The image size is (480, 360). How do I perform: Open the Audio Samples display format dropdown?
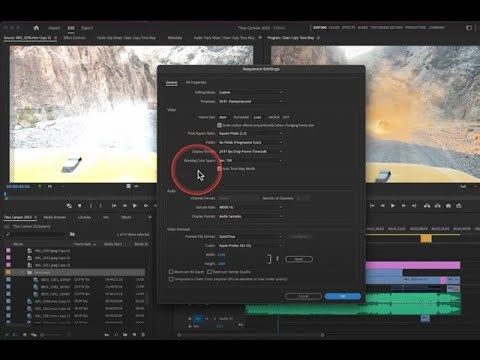(250, 216)
